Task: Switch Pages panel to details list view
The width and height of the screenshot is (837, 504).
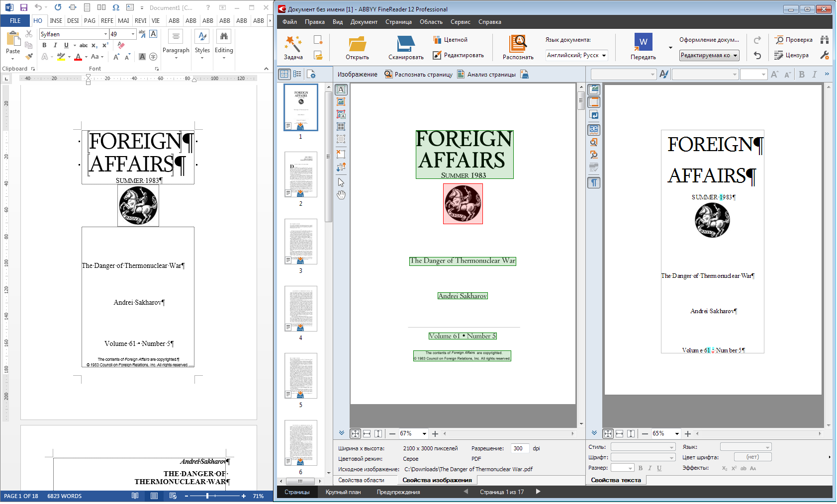Action: pos(297,74)
